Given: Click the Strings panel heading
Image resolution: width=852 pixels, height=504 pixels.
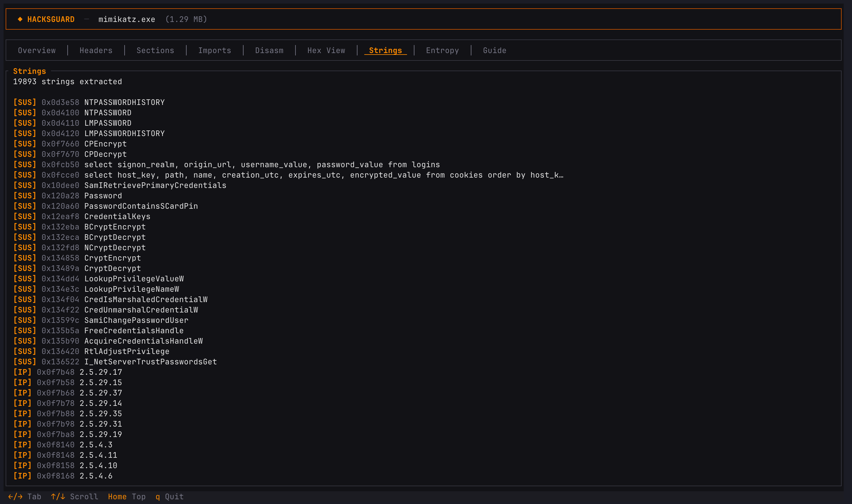Looking at the screenshot, I should 30,71.
